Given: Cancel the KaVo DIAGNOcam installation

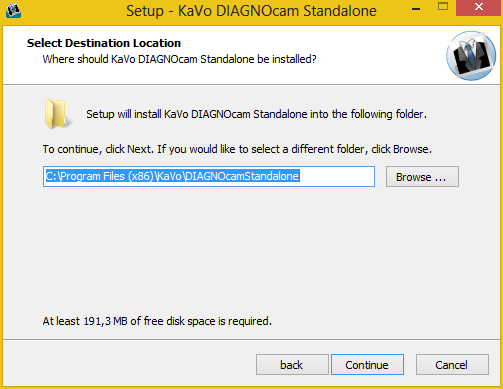Looking at the screenshot, I should pos(452,365).
